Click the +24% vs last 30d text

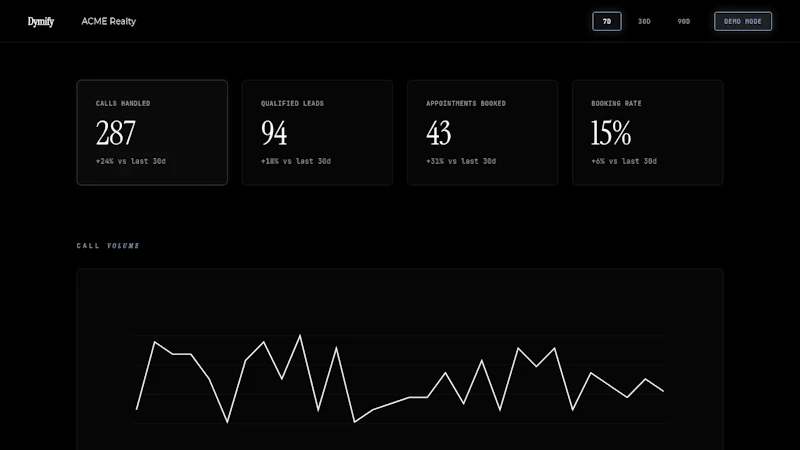(x=131, y=161)
